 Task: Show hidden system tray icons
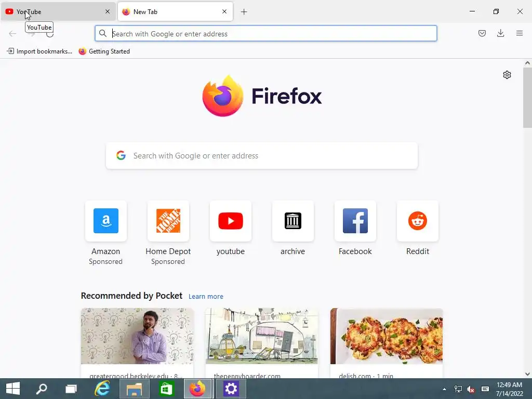pyautogui.click(x=444, y=389)
